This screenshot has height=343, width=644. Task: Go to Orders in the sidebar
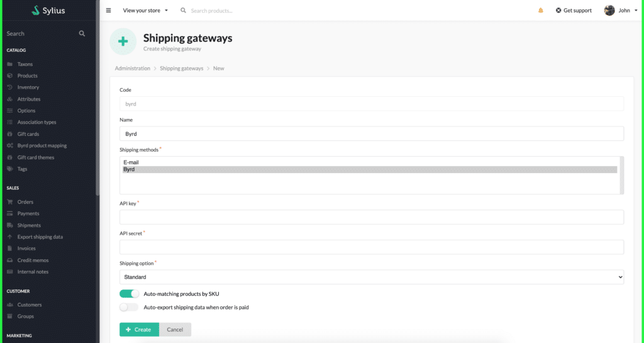(x=25, y=201)
